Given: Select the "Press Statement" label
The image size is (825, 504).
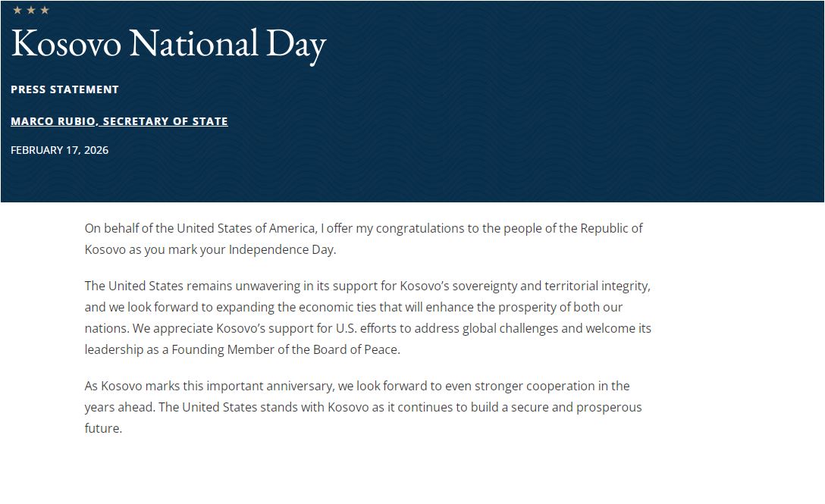Looking at the screenshot, I should click(64, 89).
